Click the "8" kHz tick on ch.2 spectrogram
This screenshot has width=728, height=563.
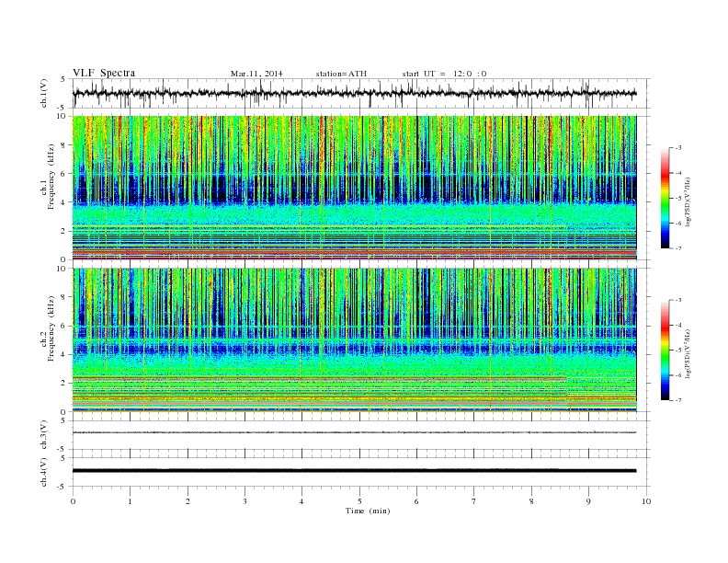[x=64, y=297]
